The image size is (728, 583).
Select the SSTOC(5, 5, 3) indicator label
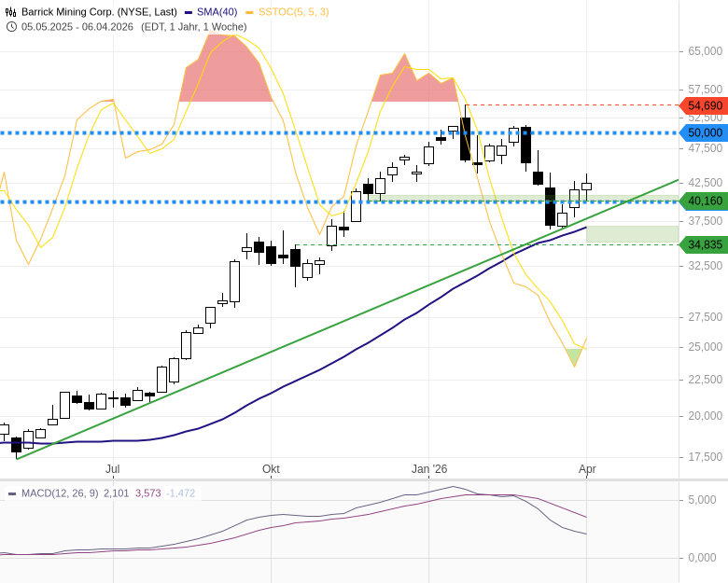293,12
